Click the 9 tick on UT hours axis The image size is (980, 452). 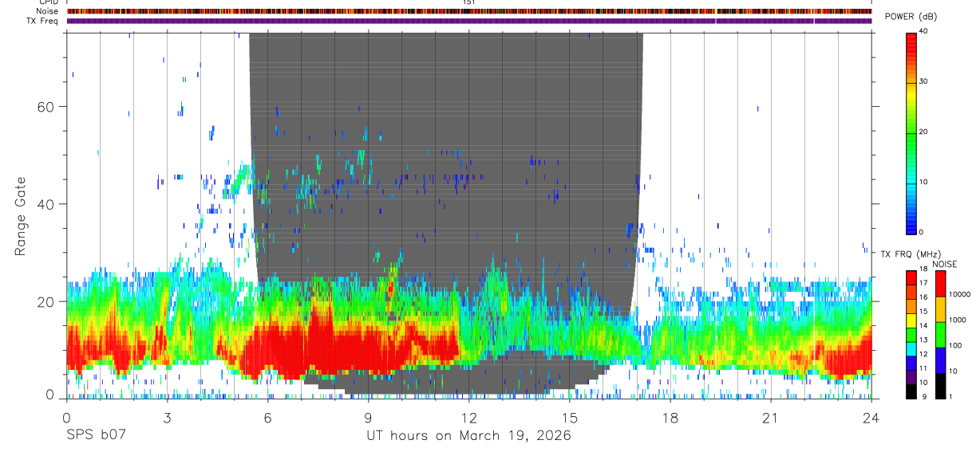click(x=368, y=418)
